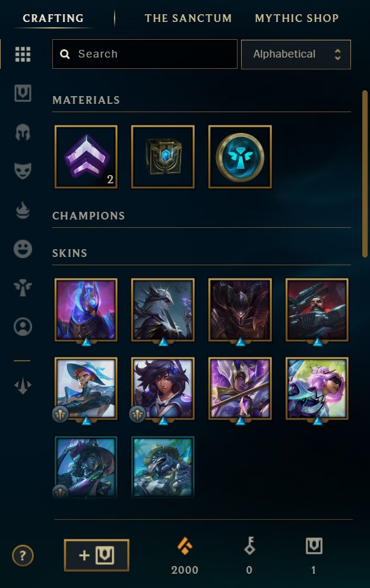Screen dimensions: 370x588
Task: Click the add chest purchase button
Action: point(96,555)
